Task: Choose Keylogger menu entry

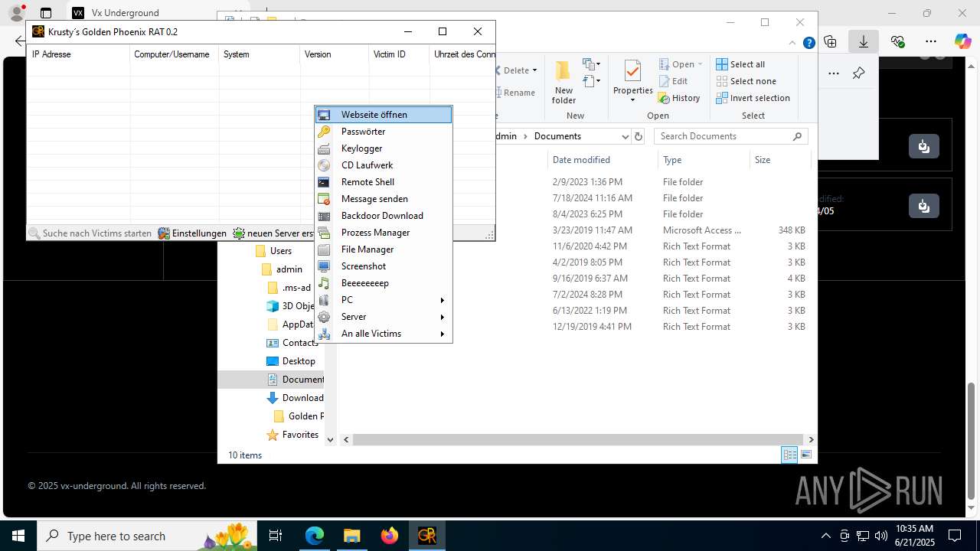Action: pyautogui.click(x=384, y=148)
